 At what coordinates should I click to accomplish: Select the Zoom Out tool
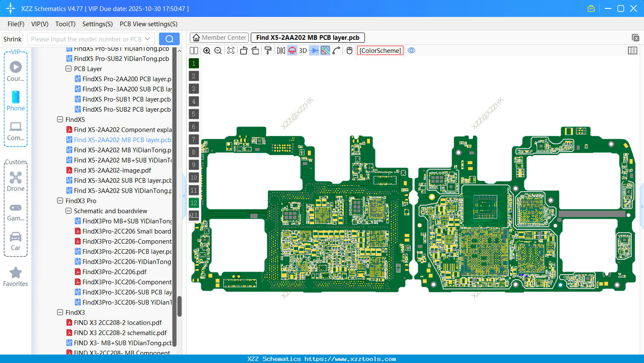[x=218, y=50]
